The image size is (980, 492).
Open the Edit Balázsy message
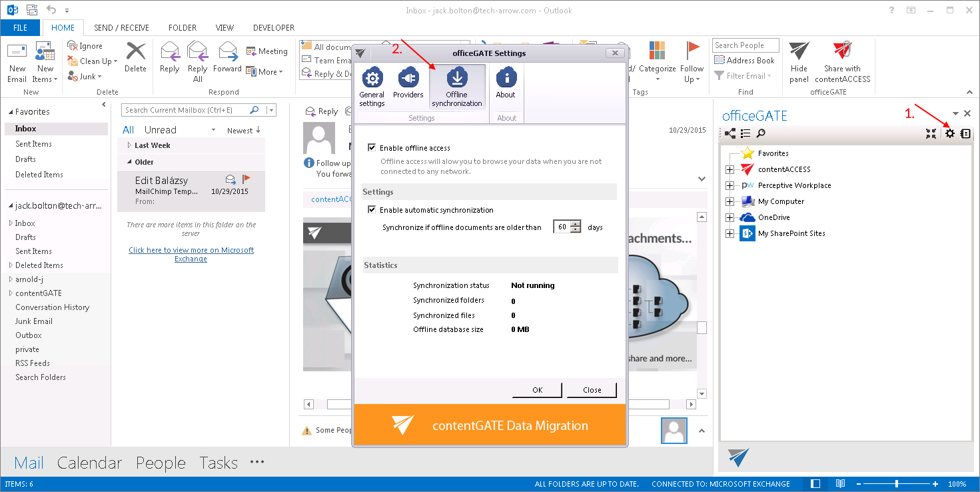191,191
